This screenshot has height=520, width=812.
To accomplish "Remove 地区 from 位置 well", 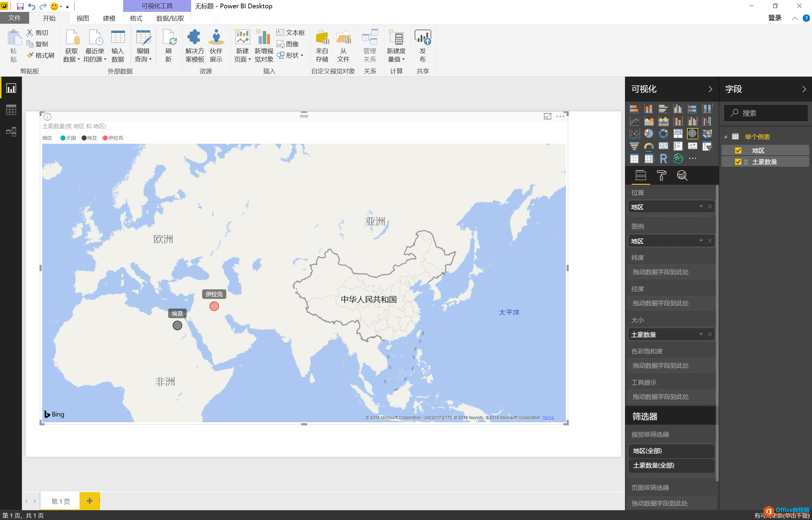I will [x=710, y=207].
